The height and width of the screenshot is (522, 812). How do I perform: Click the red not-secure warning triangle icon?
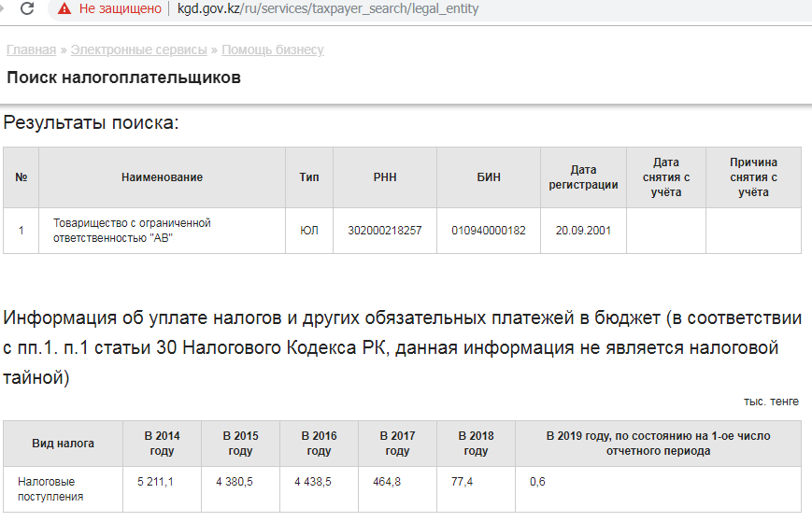(x=64, y=8)
